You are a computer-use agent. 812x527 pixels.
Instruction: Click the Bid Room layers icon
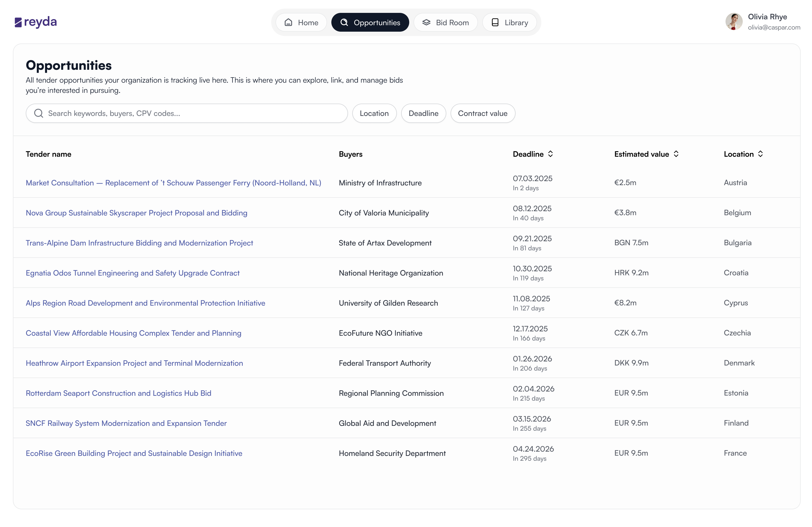pyautogui.click(x=426, y=22)
